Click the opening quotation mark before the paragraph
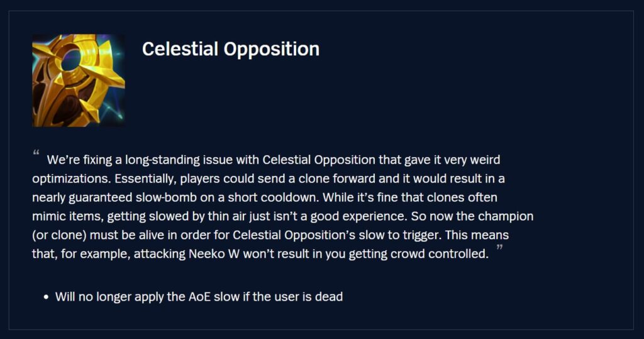644x339 pixels. coord(36,153)
